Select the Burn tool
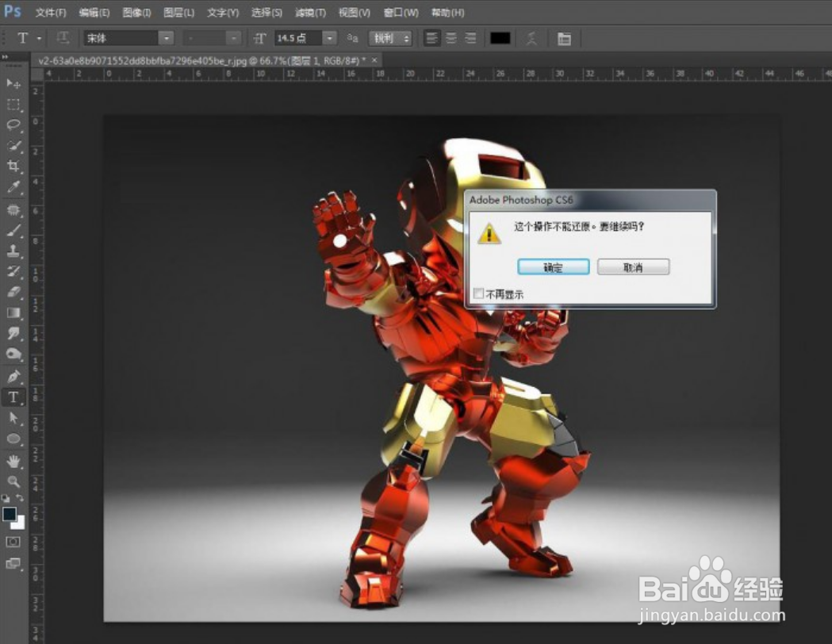 click(x=13, y=354)
